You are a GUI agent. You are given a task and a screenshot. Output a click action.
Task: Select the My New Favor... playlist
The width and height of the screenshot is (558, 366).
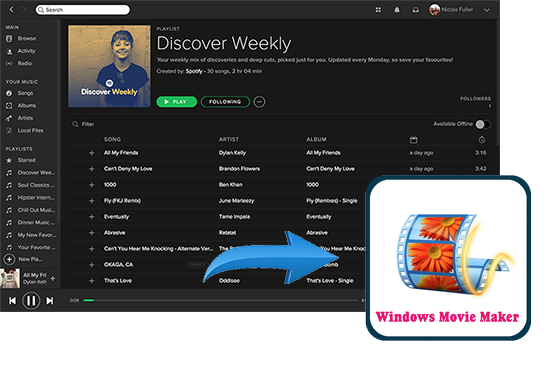37,235
